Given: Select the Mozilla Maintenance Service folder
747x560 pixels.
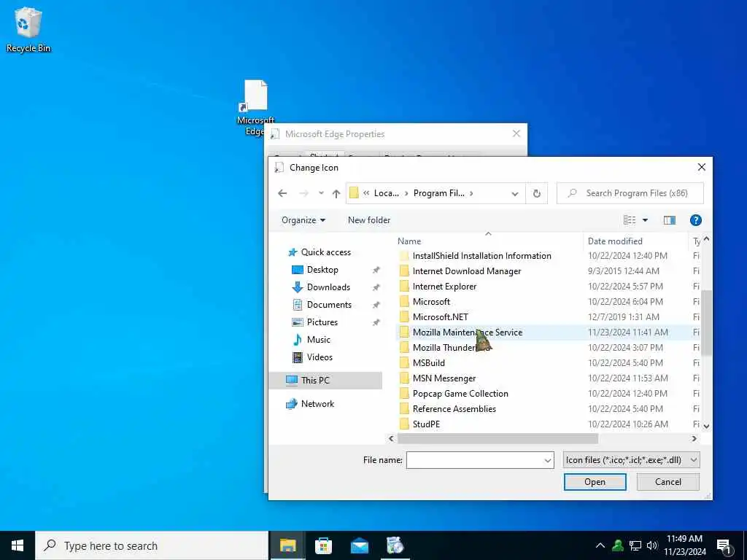Looking at the screenshot, I should (468, 332).
